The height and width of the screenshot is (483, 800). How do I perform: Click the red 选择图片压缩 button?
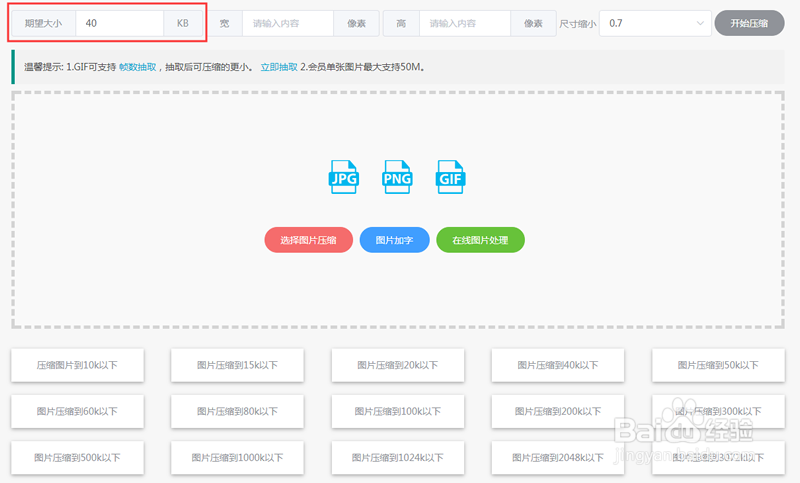click(308, 240)
